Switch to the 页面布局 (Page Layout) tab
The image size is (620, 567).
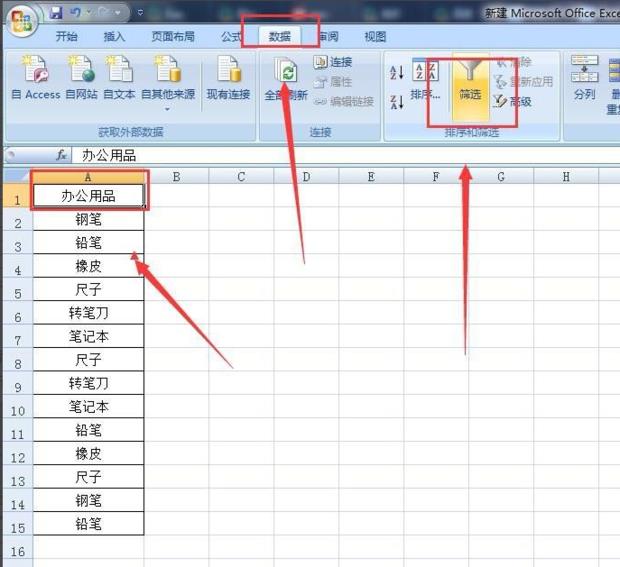point(174,36)
